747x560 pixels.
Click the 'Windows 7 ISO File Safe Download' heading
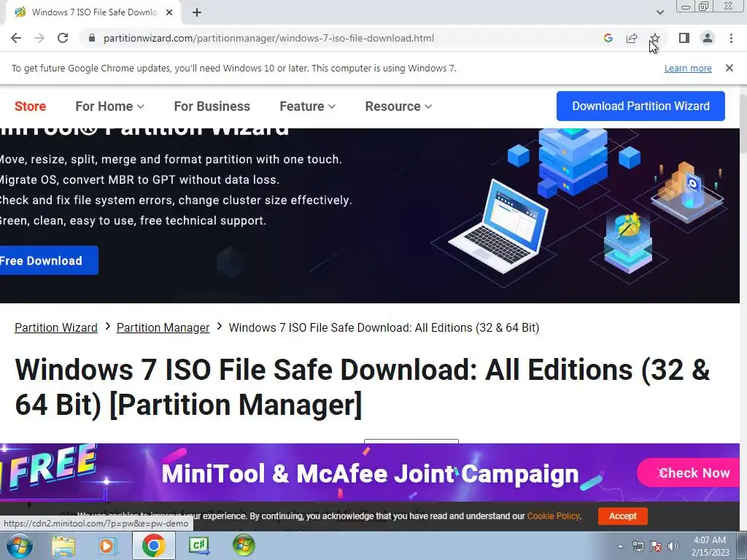point(362,387)
